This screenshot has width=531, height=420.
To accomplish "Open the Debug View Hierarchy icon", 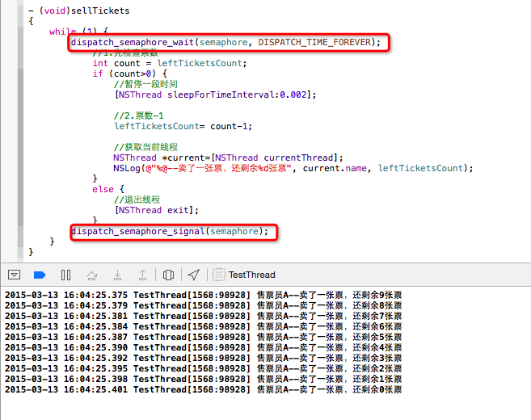I will coord(168,275).
